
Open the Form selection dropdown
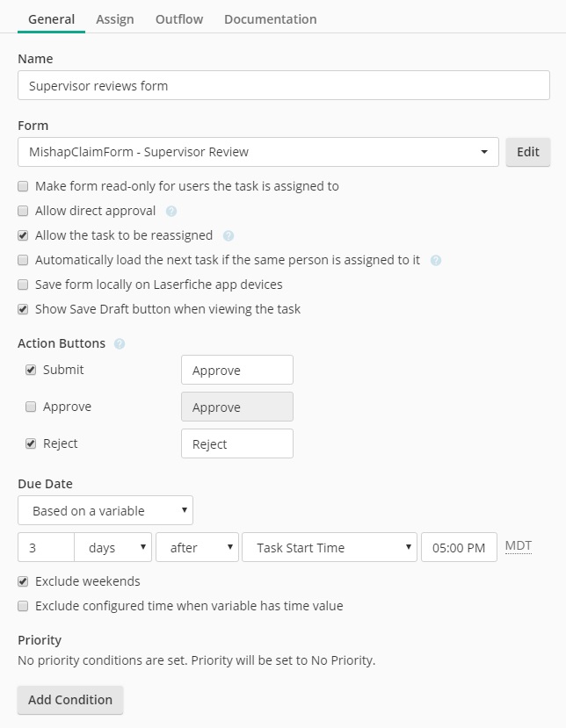258,152
